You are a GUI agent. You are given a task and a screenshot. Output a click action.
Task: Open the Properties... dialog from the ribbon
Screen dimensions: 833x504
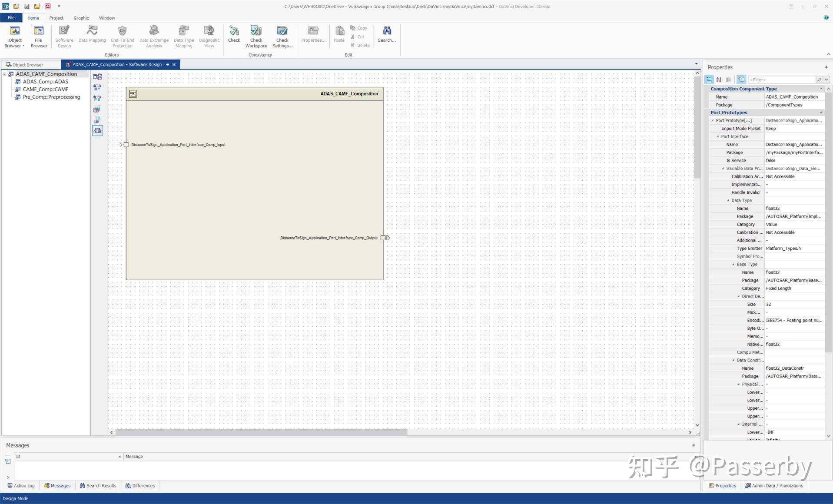click(x=313, y=36)
